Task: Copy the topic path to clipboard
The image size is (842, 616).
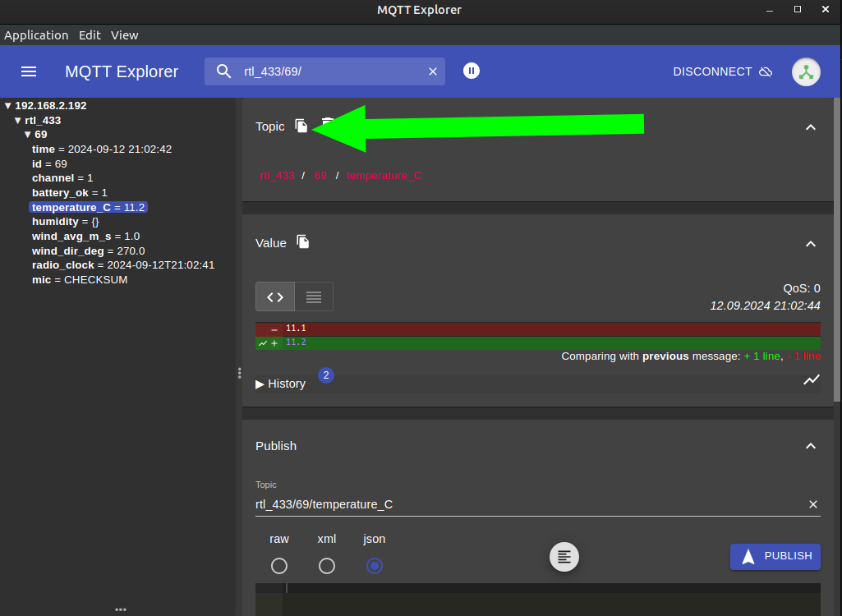Action: pos(301,126)
